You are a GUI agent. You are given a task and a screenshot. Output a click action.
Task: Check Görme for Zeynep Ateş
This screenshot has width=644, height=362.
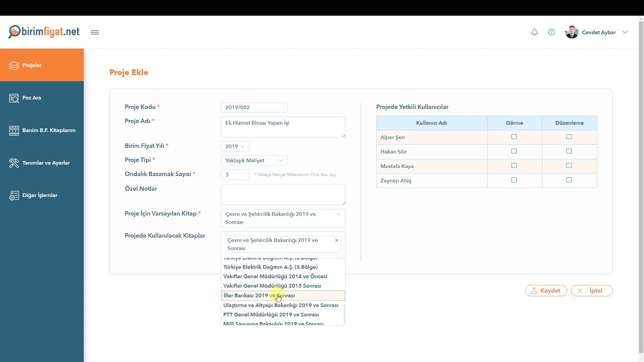click(x=514, y=180)
